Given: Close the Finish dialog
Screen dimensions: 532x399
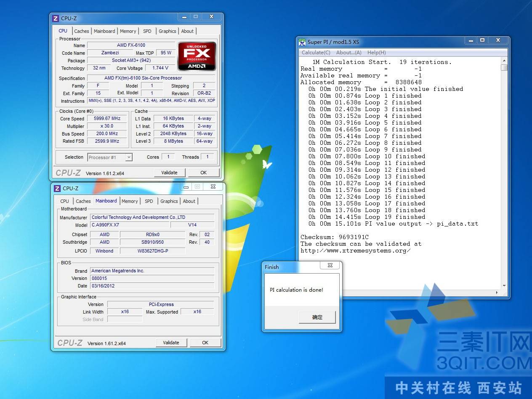Looking at the screenshot, I should [x=330, y=265].
